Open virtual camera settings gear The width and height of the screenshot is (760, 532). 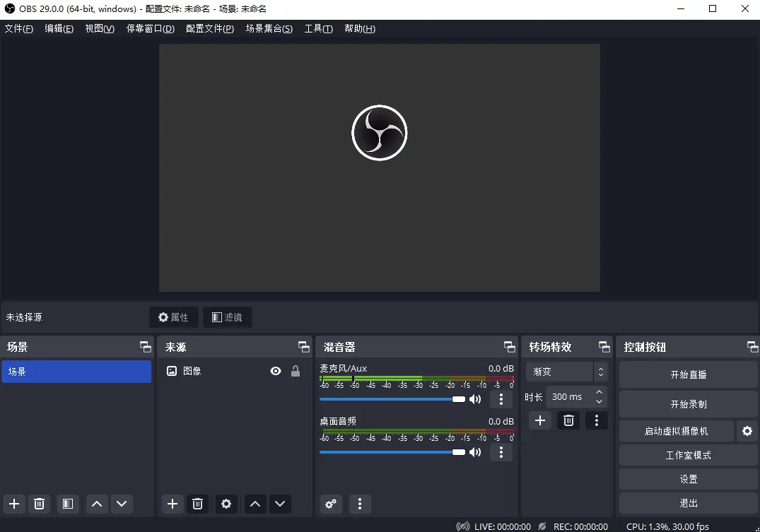(747, 431)
